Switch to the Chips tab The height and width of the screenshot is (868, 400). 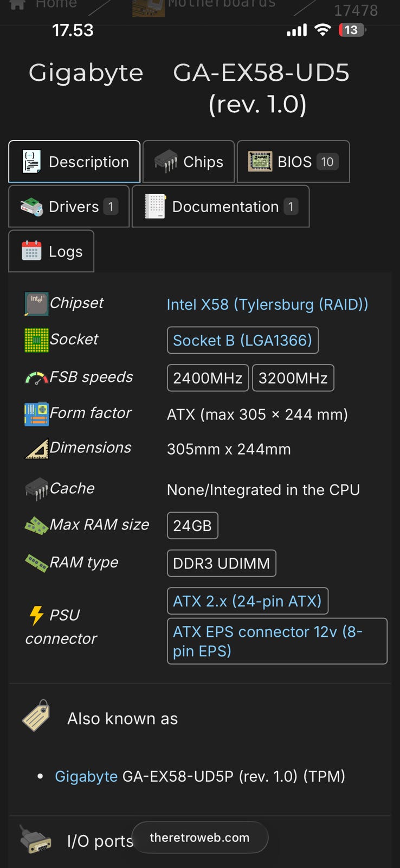coord(189,162)
